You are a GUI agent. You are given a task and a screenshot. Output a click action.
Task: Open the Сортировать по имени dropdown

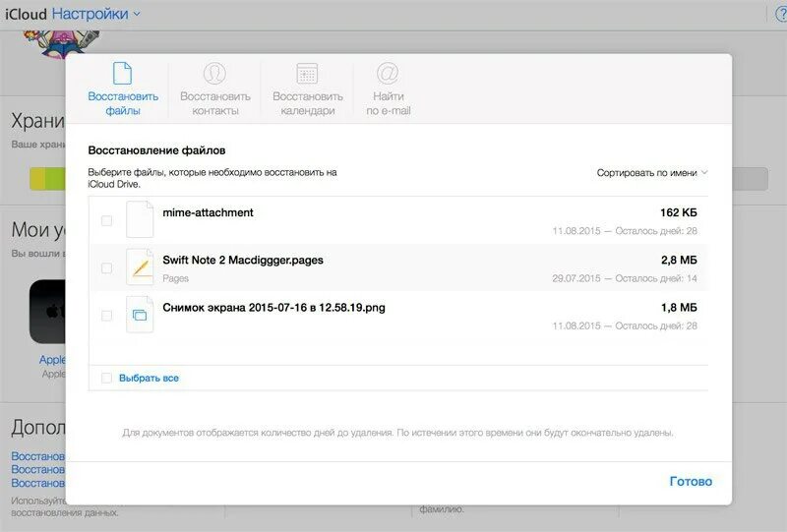coord(652,173)
